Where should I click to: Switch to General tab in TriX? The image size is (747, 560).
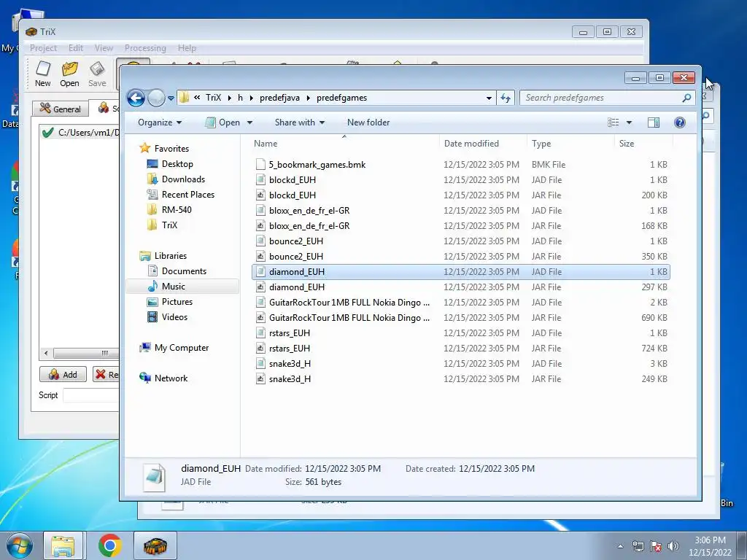pyautogui.click(x=61, y=109)
